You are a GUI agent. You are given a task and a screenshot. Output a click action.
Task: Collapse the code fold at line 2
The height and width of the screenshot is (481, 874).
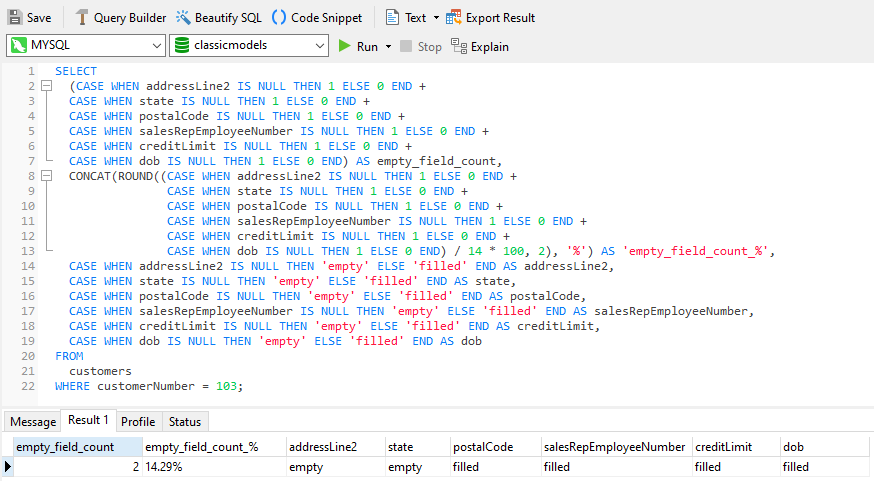pyautogui.click(x=45, y=87)
